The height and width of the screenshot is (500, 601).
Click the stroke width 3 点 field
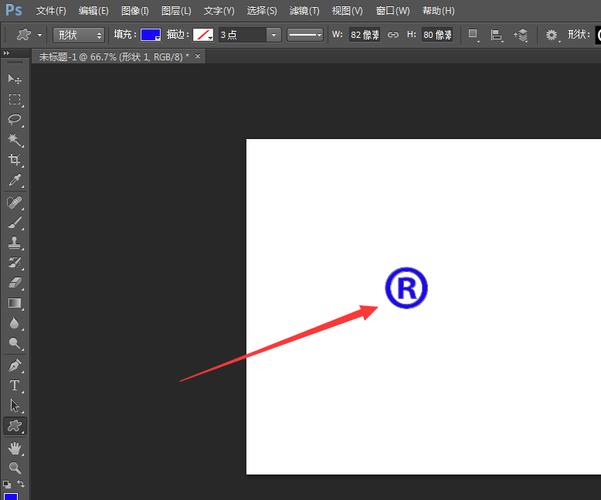coord(243,35)
